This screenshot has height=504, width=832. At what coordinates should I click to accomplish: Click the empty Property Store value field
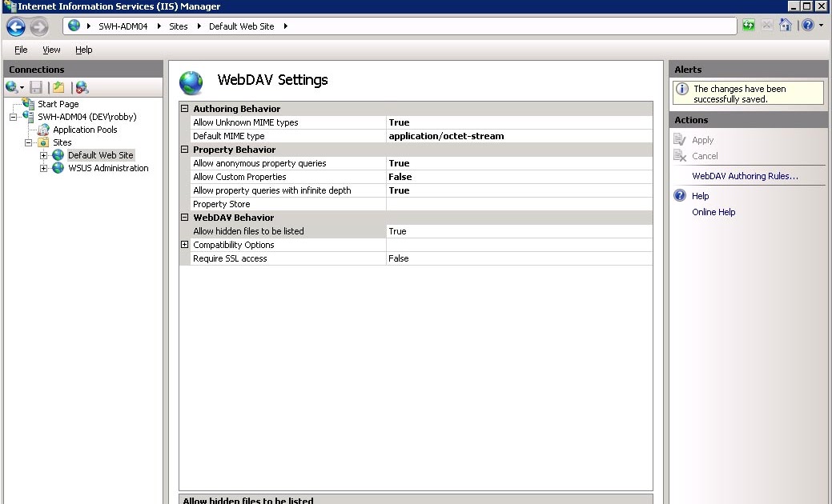(x=520, y=204)
